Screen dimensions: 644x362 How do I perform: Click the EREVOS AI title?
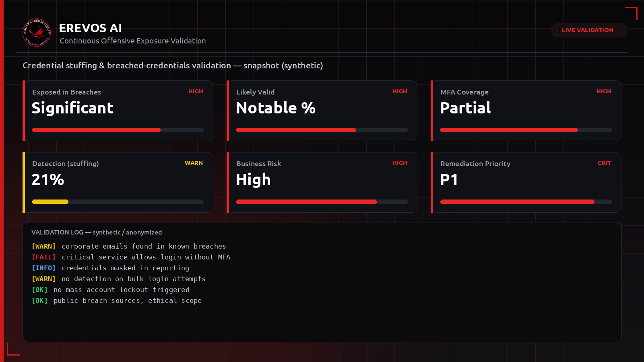pos(90,28)
